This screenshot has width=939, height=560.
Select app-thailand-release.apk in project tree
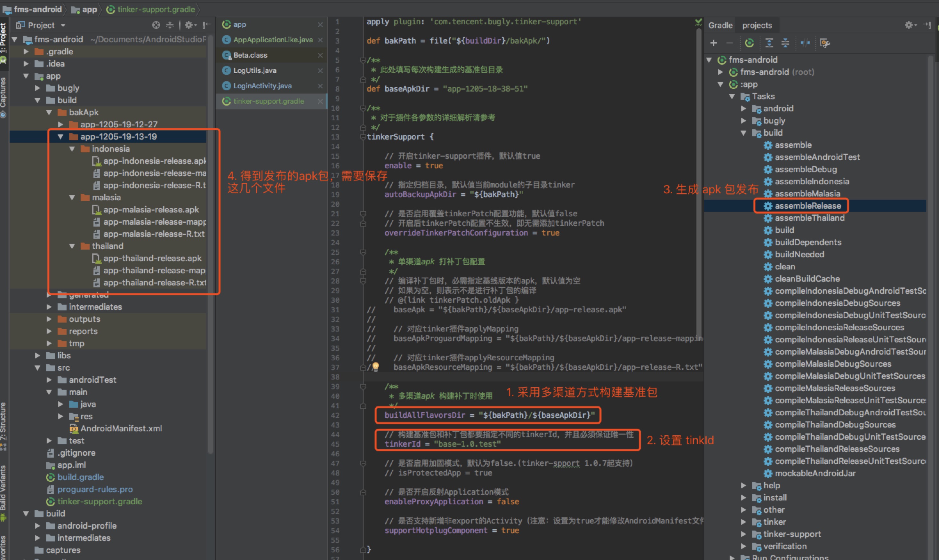[152, 258]
